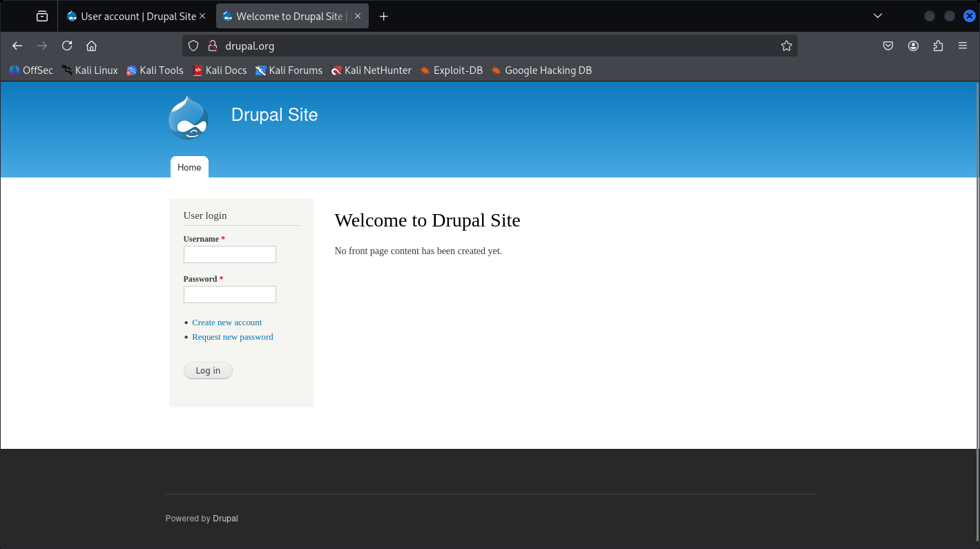The width and height of the screenshot is (980, 549).
Task: Open the Kali Forums bookmark
Action: 289,70
